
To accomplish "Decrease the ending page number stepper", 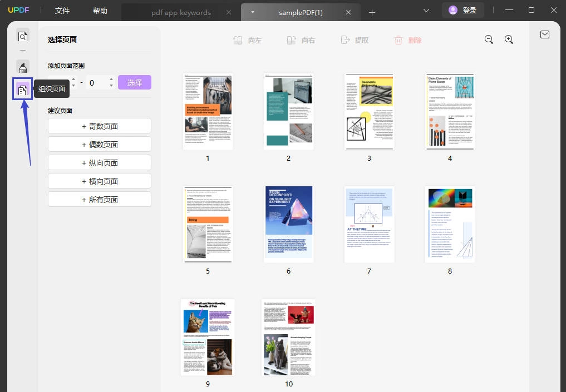I will [x=111, y=86].
